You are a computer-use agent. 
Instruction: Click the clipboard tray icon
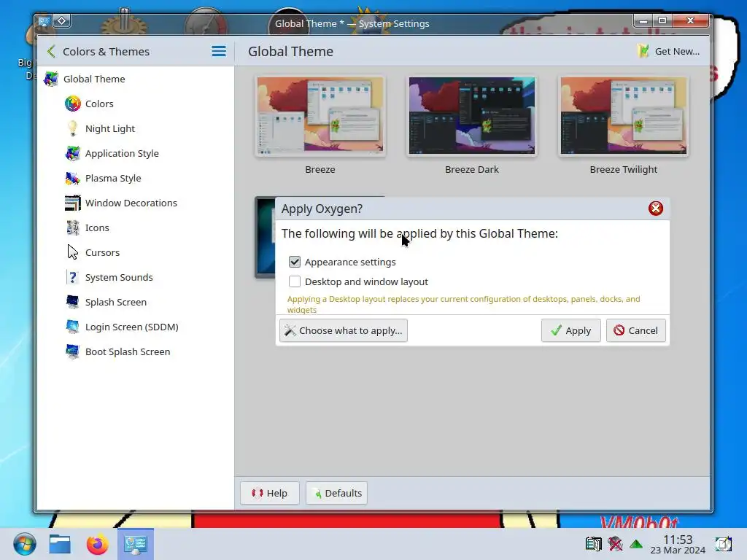(x=594, y=543)
